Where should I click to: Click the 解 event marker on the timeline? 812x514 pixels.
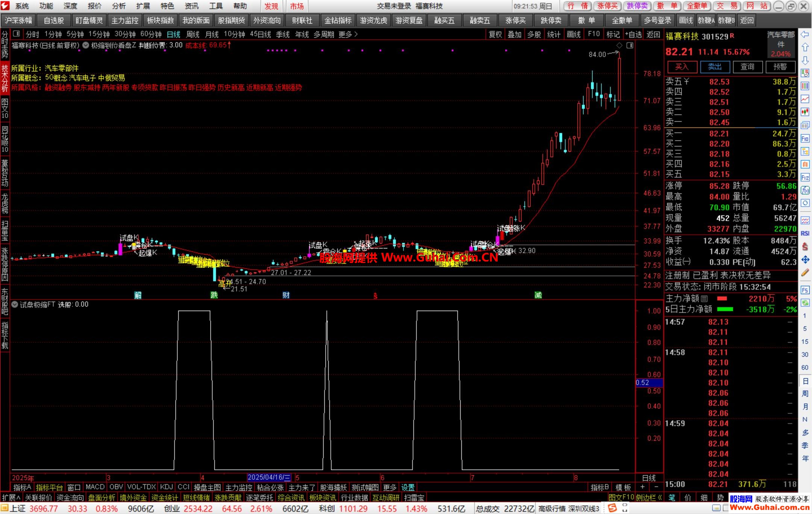click(x=138, y=295)
